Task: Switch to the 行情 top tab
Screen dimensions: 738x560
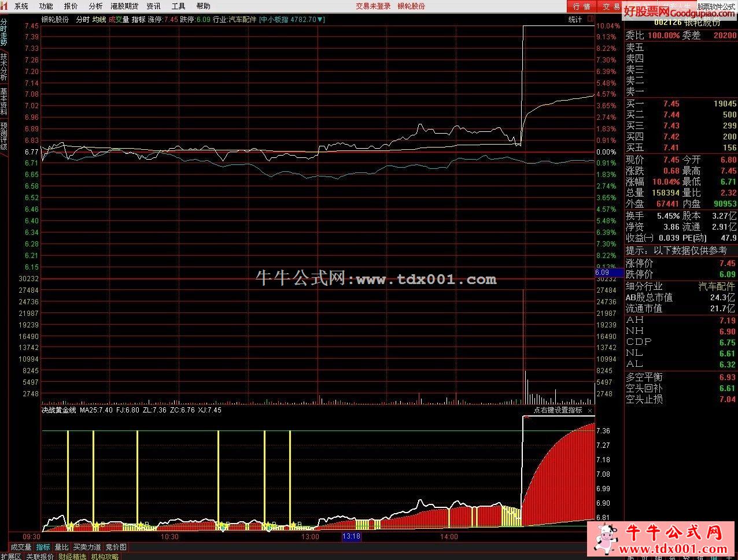Action: tap(582, 6)
